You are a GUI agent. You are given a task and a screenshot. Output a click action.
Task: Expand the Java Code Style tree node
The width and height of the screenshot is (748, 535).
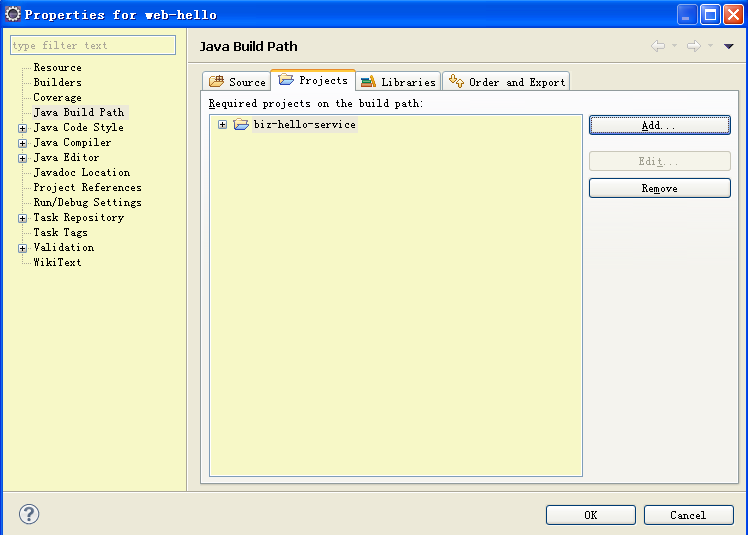(22, 128)
